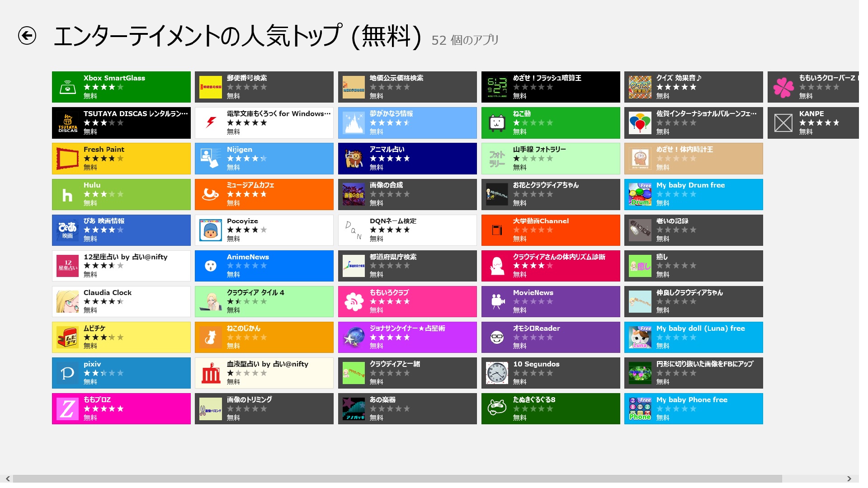Viewport: 868px width, 488px height.
Task: Click the scroll right arrow
Action: point(849,479)
